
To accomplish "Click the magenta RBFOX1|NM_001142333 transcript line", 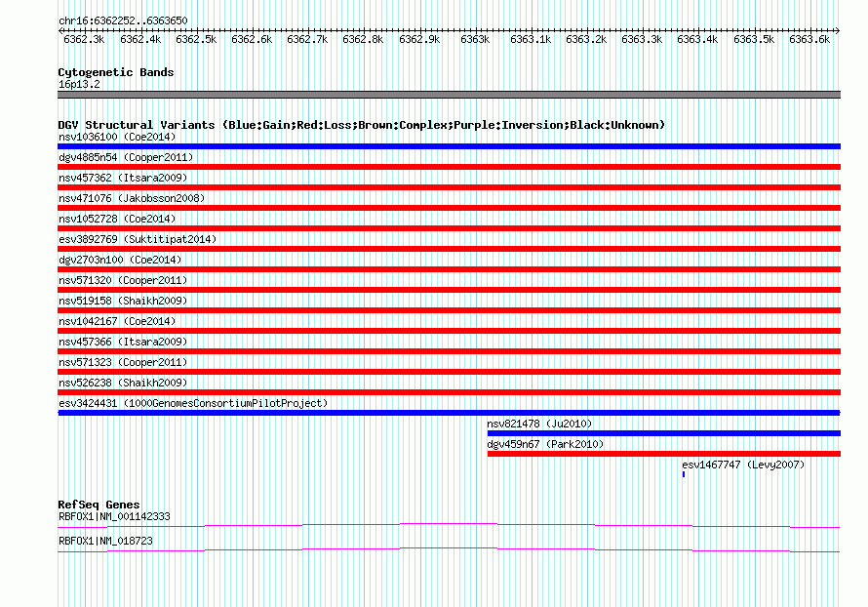I will [449, 525].
